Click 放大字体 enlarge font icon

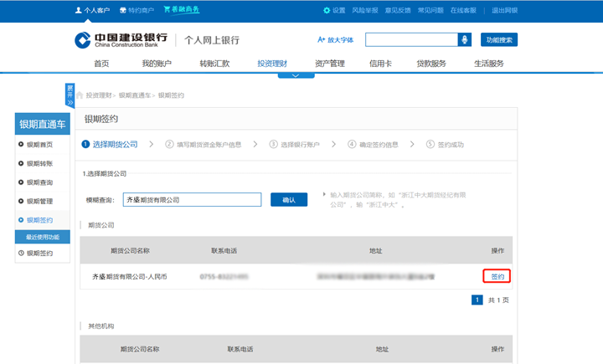pos(321,40)
